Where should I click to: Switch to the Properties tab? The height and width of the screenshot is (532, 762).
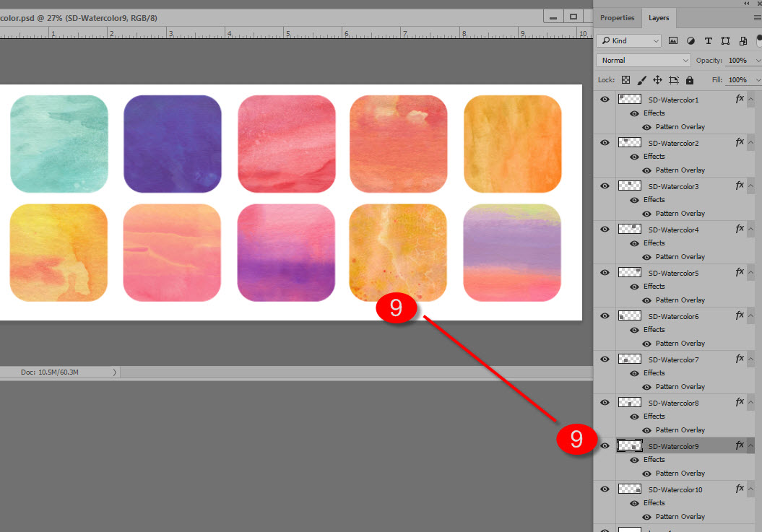point(617,18)
